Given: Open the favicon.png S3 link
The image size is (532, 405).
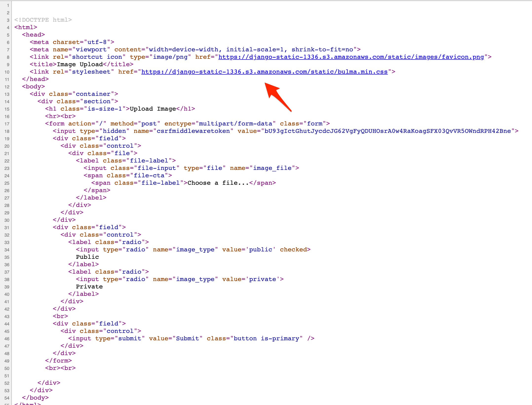Looking at the screenshot, I should pos(350,57).
